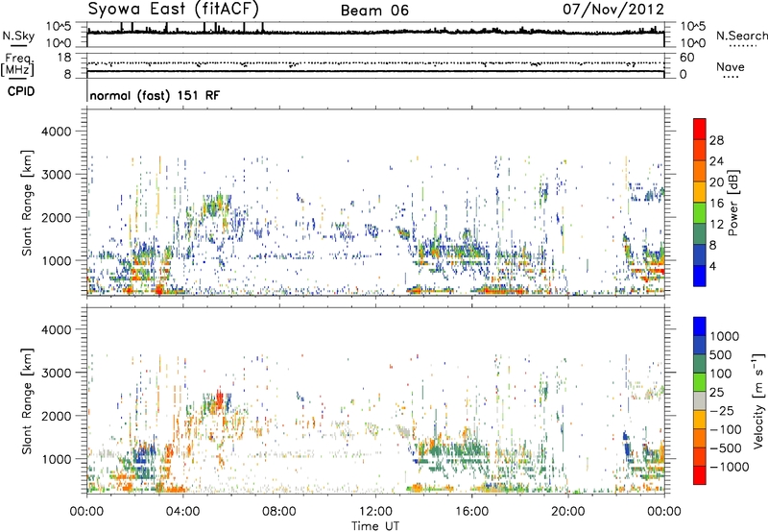Click the 'Velocity [m s-1]' colorbar label
This screenshot has height=532, width=768.
(759, 400)
